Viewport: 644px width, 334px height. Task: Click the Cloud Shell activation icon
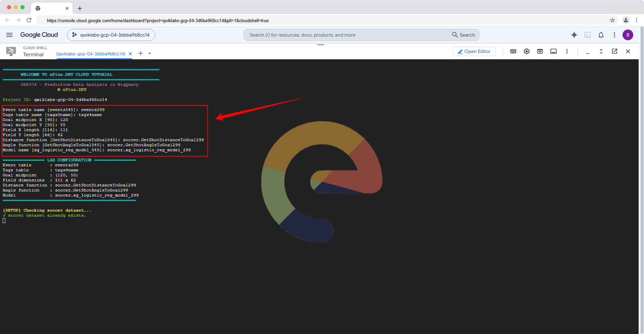point(588,35)
